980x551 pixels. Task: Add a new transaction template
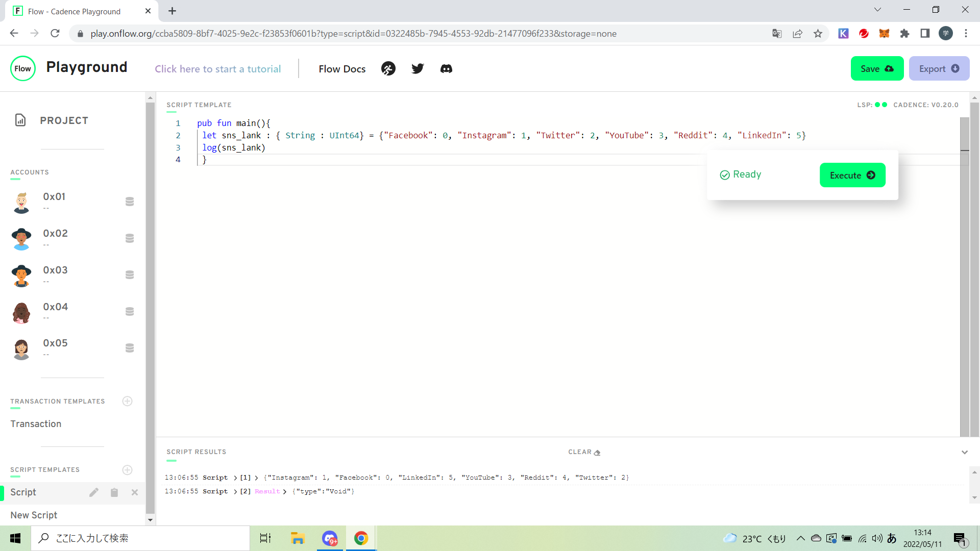[x=127, y=402]
